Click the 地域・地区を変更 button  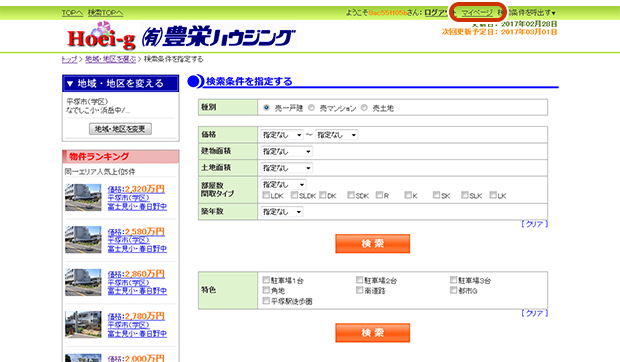click(x=120, y=129)
